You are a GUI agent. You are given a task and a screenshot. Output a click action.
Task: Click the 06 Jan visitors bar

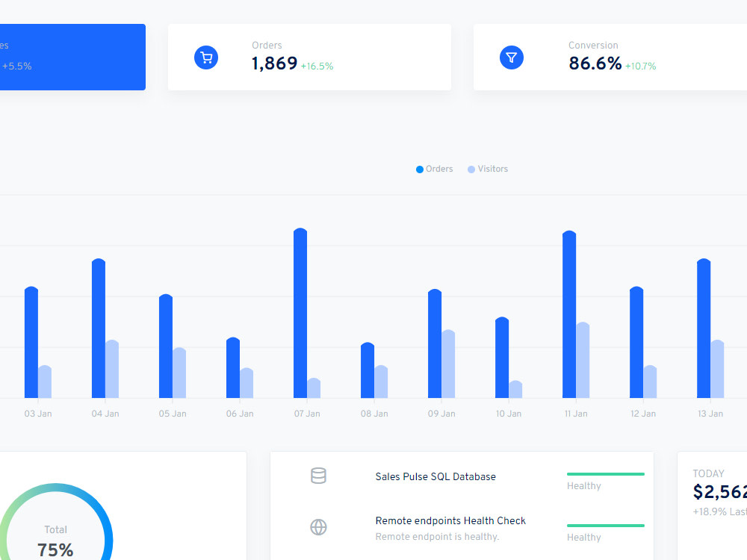click(247, 383)
